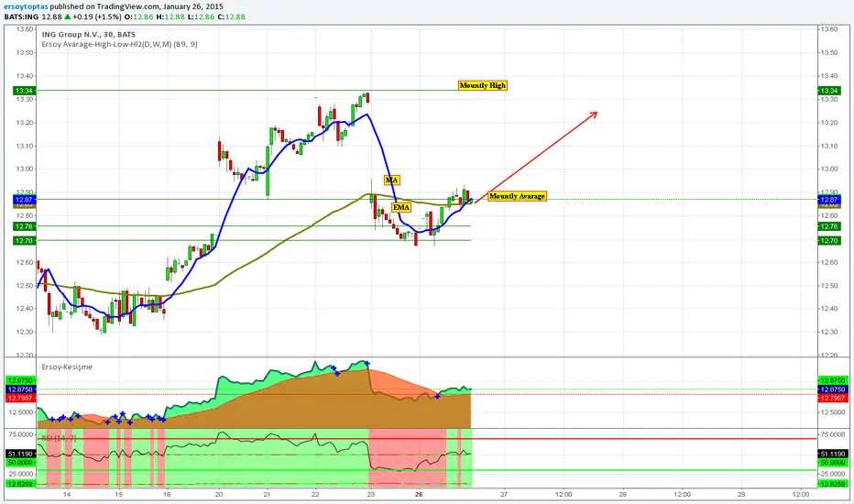The width and height of the screenshot is (854, 504).
Task: Click the 12.76 level tag on left scale
Action: point(24,226)
